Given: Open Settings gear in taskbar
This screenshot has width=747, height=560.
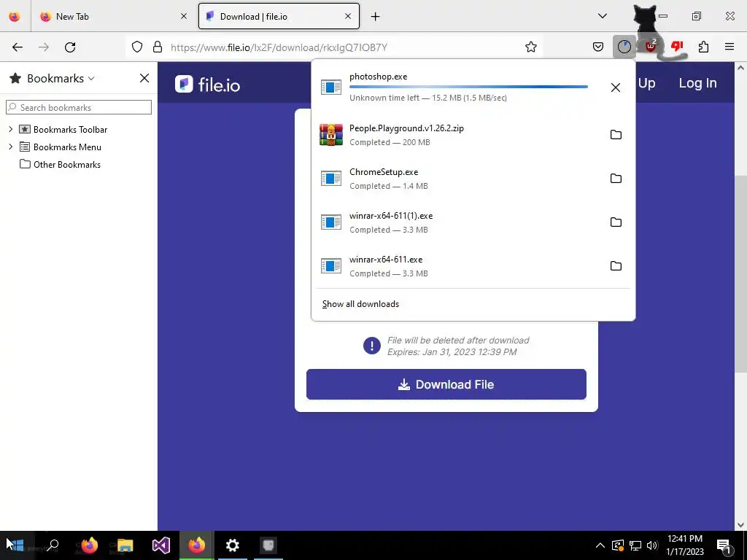Looking at the screenshot, I should [233, 545].
